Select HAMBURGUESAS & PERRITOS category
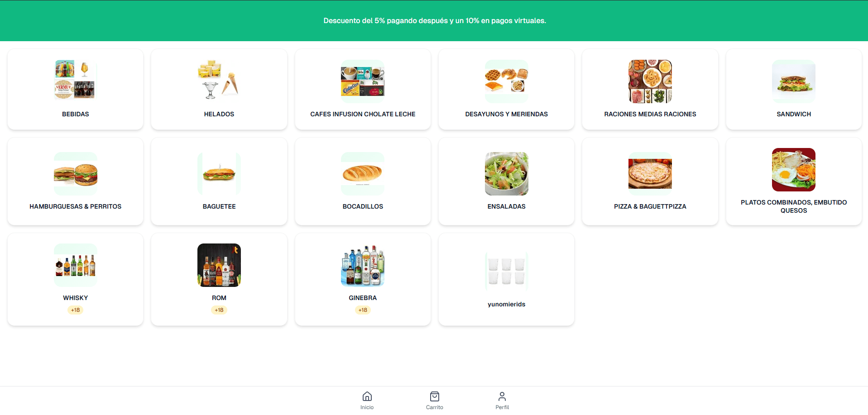Screen dimensions: 868x415 (75, 181)
